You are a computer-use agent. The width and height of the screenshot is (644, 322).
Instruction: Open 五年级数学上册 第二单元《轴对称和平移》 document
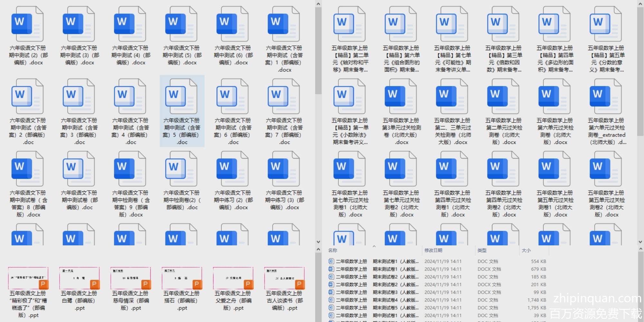(350, 24)
